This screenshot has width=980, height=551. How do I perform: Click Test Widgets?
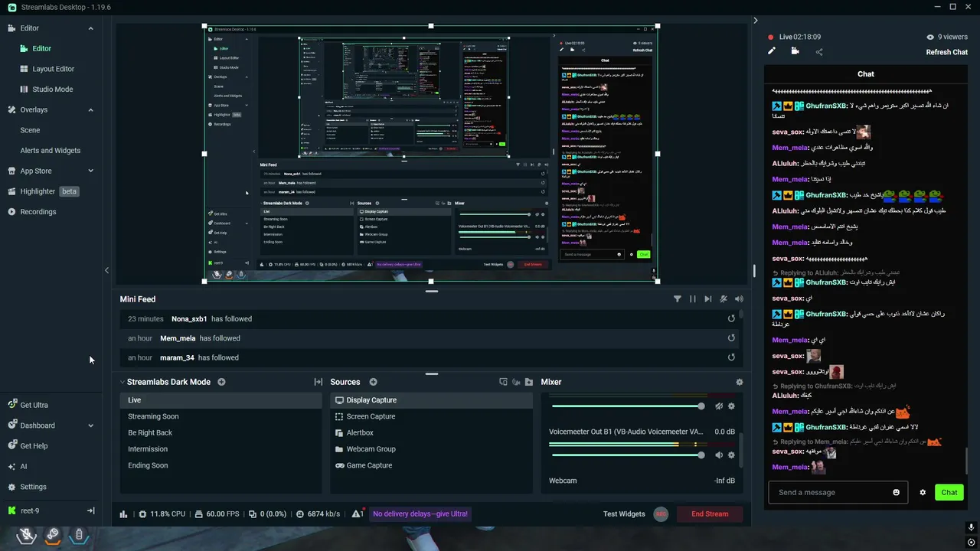pyautogui.click(x=624, y=514)
